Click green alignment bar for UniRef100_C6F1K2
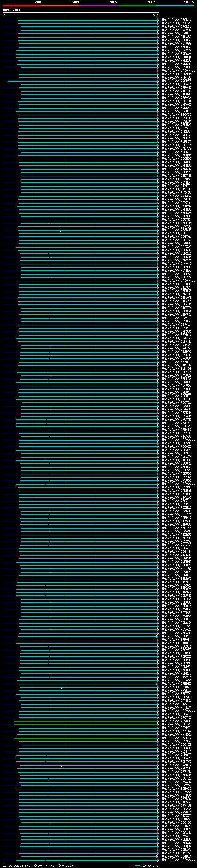197x868 pixels. click(86, 725)
